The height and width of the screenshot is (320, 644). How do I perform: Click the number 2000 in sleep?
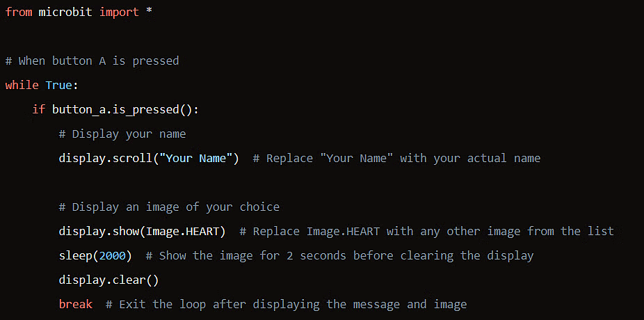coord(112,255)
